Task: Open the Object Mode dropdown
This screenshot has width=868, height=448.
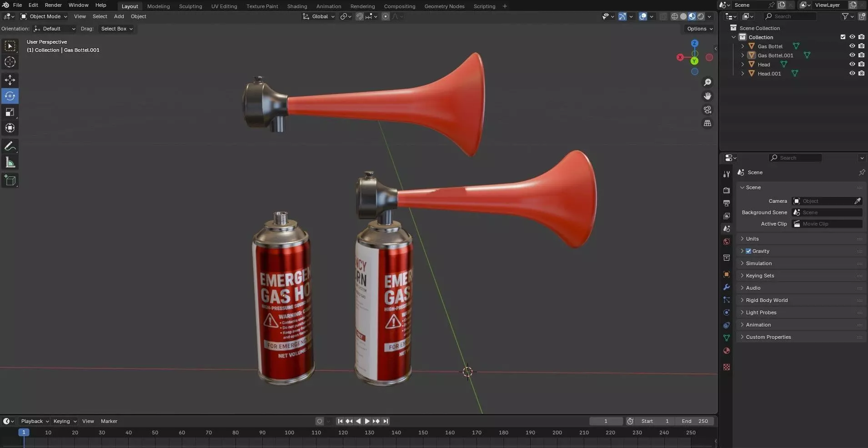Action: click(x=44, y=16)
